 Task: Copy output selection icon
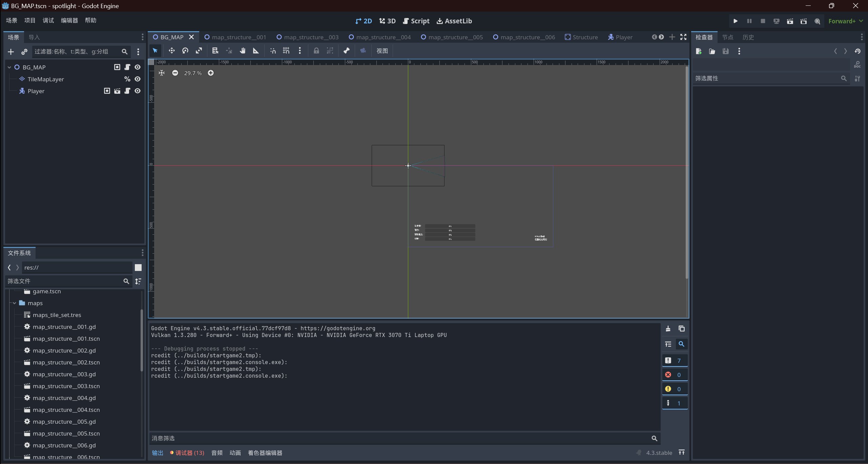pyautogui.click(x=682, y=329)
